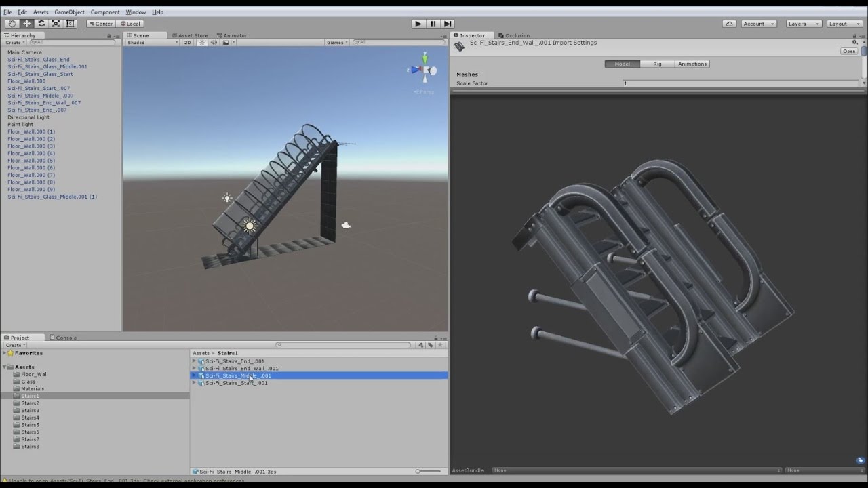This screenshot has height=488, width=868.
Task: Open the GameObject menu
Action: click(69, 12)
